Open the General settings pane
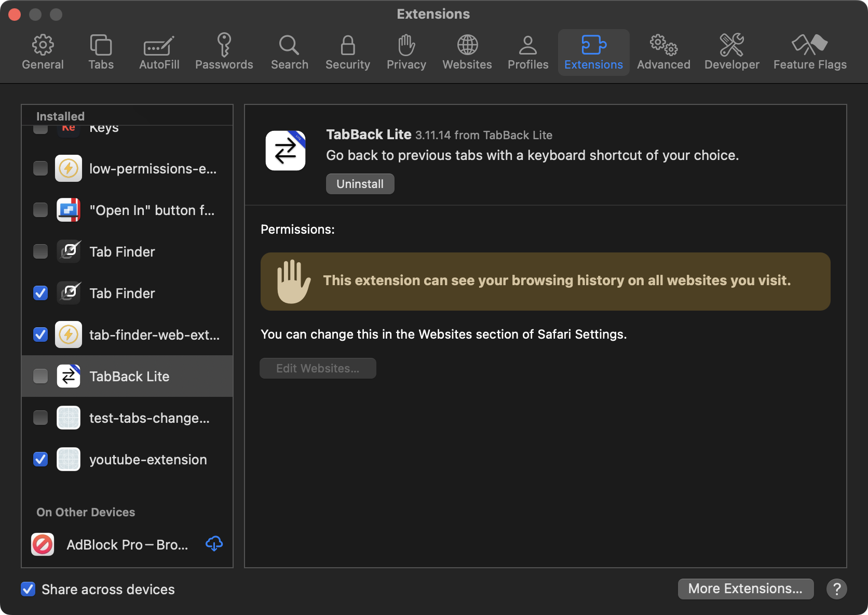Screen dimensions: 868x615 43,52
